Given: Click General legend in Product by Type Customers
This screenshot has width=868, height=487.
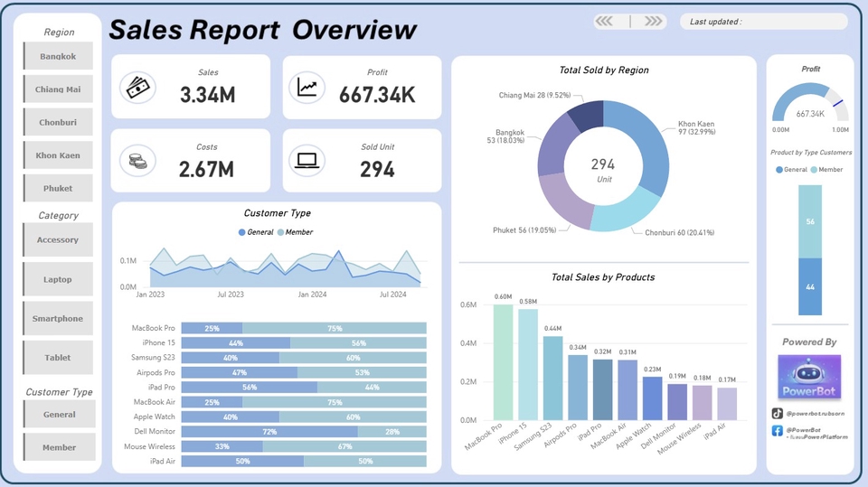Looking at the screenshot, I should click(792, 169).
